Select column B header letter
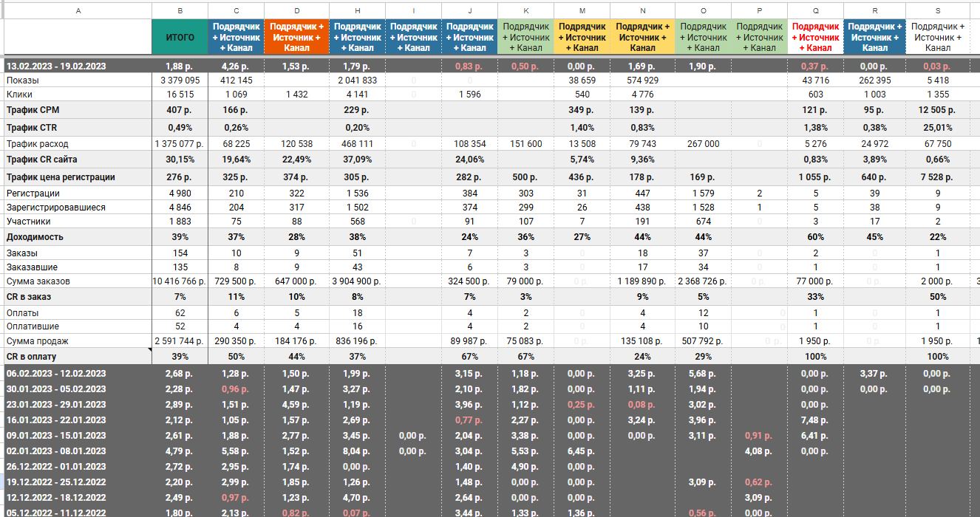The image size is (980, 517). pos(180,10)
